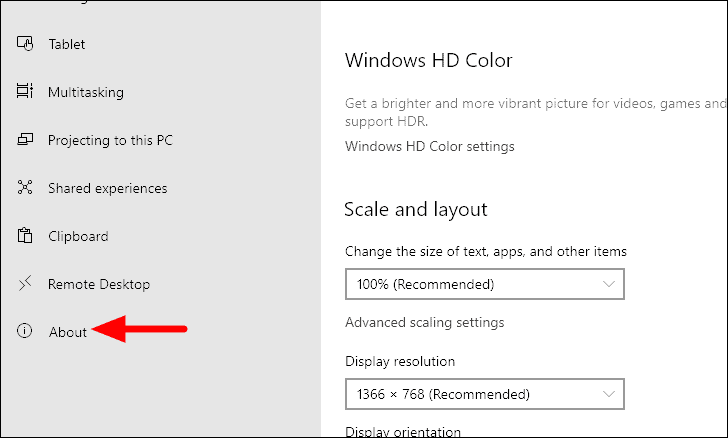
Task: Open Remote Desktop settings
Action: click(99, 284)
